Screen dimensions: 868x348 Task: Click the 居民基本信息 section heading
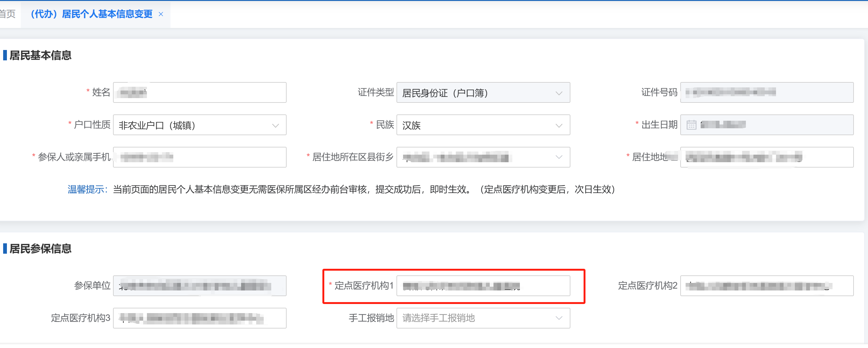pos(40,55)
